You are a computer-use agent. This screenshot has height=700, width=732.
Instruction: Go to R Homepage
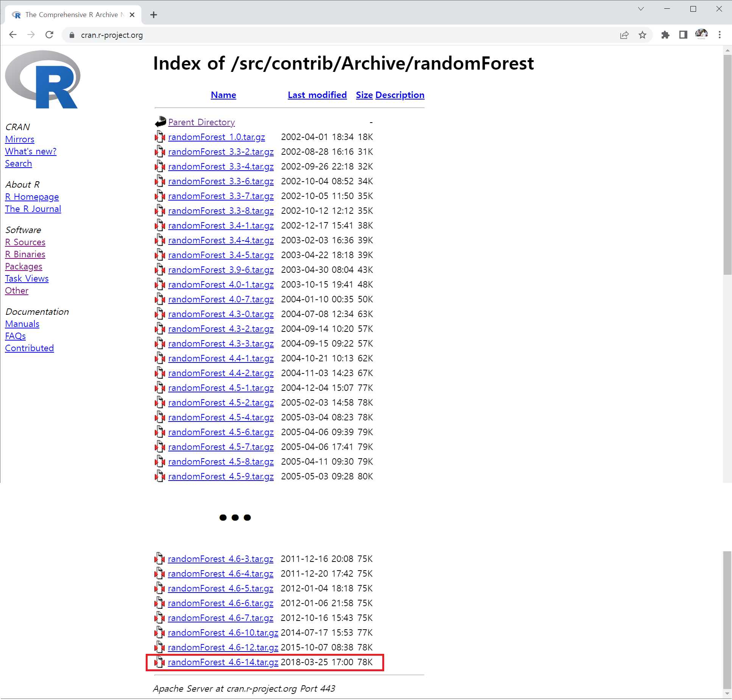coord(32,196)
